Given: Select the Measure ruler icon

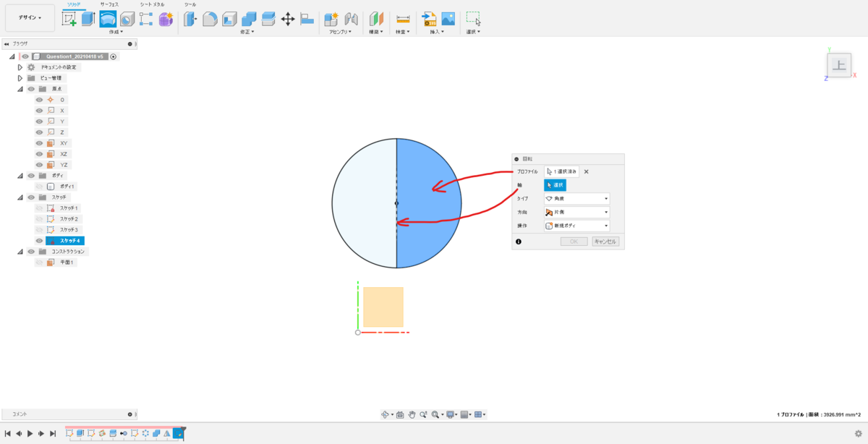Looking at the screenshot, I should 403,19.
